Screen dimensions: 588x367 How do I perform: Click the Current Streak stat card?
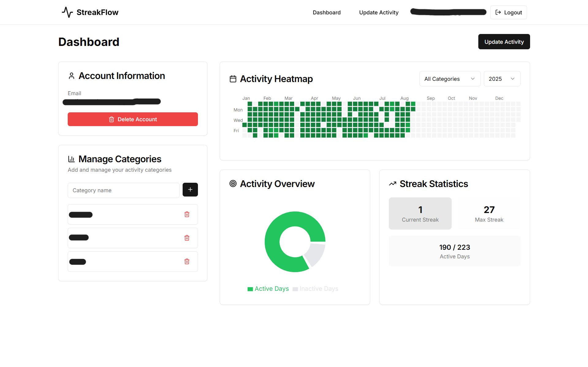[x=420, y=213]
